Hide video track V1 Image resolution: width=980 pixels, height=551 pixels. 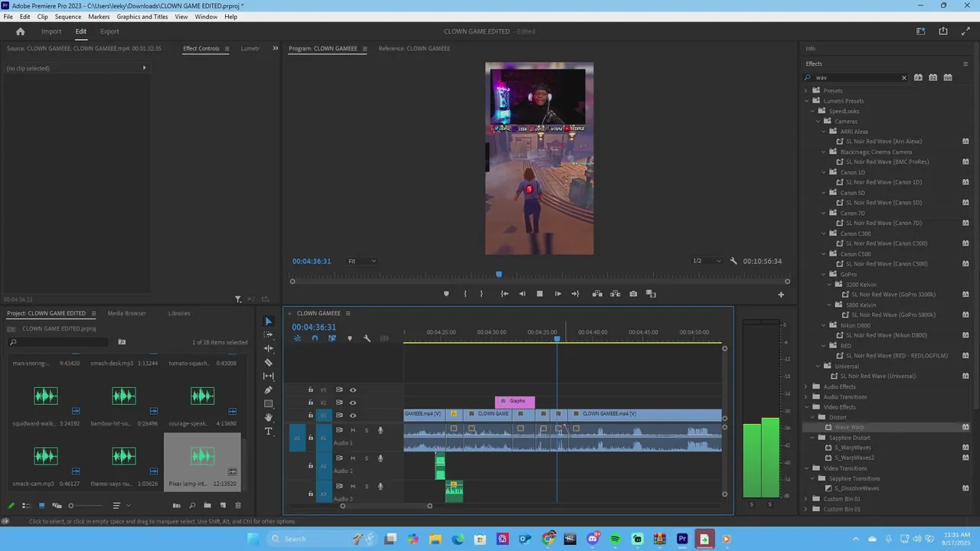click(353, 416)
